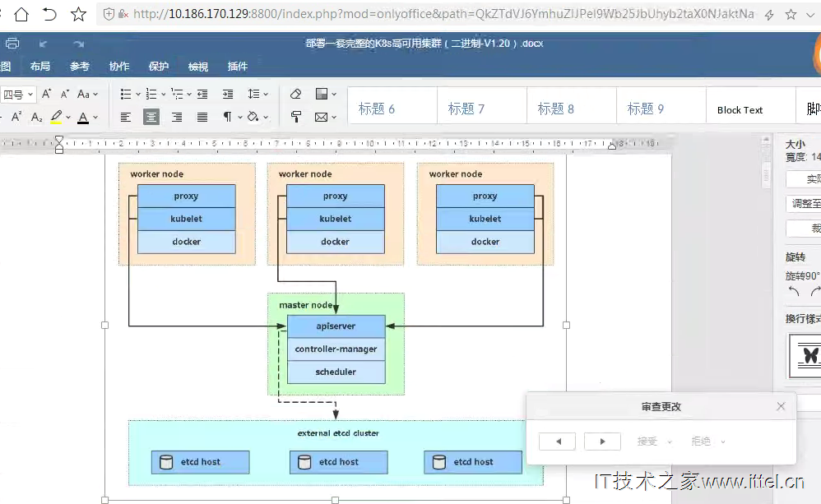Open color scheme dropdown arrow
The height and width of the screenshot is (504, 821).
point(334,95)
